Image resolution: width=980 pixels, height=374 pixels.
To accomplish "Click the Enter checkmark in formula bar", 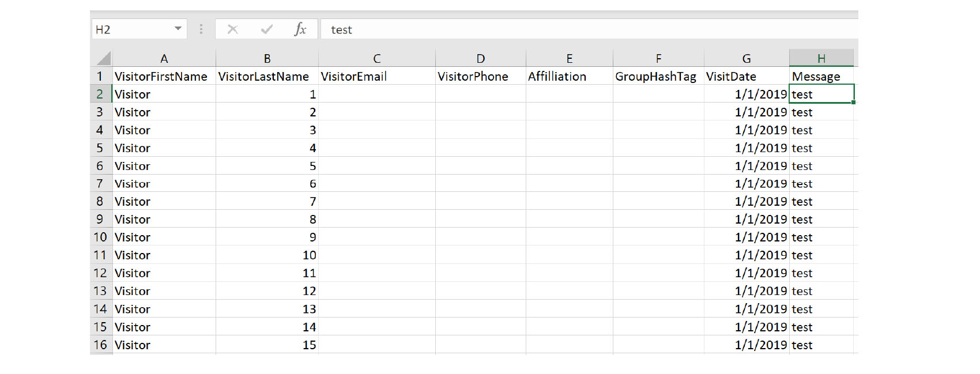I will coord(266,29).
